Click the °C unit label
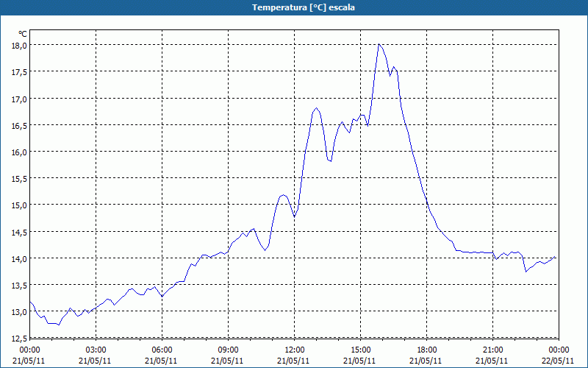 coord(23,34)
